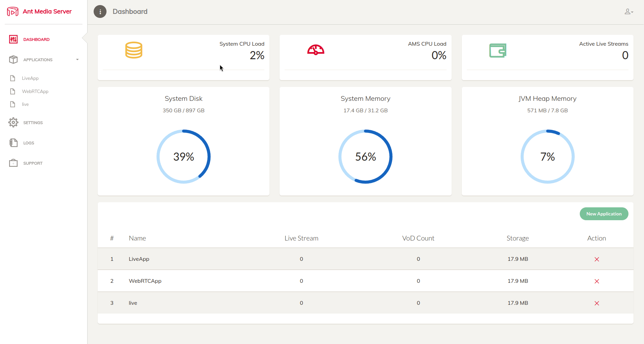Click the System CPU Load 2% value
Screen dimensions: 644x344
(x=257, y=55)
